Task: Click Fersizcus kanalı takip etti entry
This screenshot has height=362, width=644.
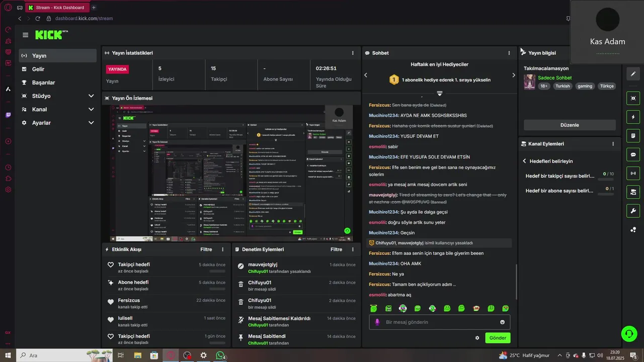Action: coord(167,303)
